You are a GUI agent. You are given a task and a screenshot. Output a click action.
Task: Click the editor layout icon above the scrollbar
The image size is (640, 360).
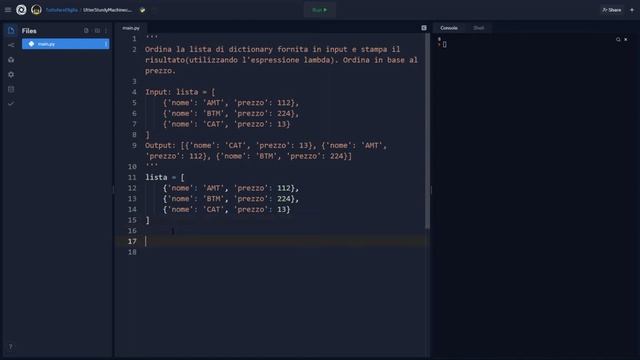pos(424,28)
